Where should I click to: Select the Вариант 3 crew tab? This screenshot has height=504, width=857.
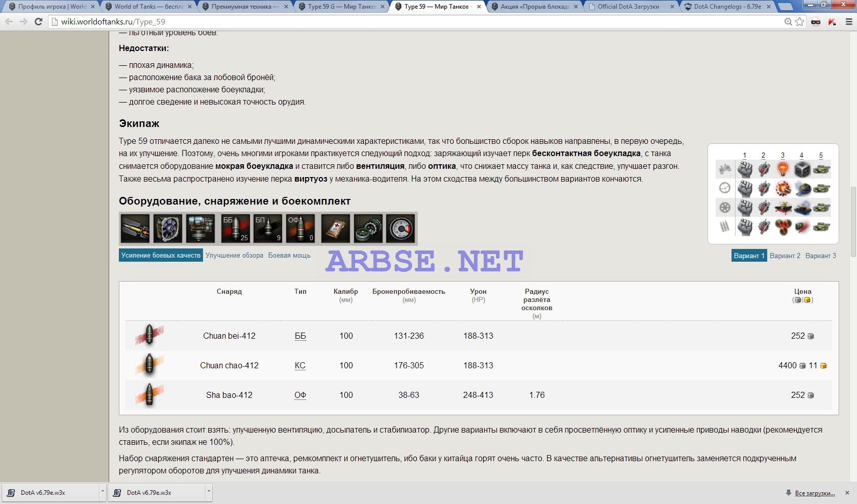821,256
